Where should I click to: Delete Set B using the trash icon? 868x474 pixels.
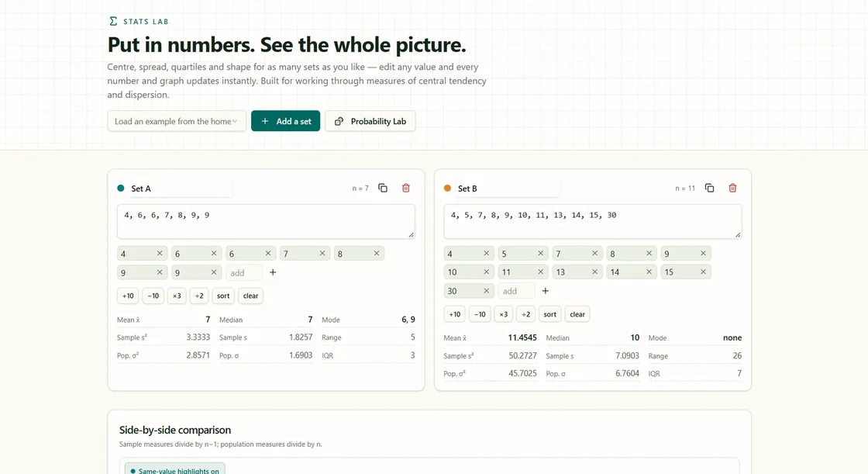[732, 188]
